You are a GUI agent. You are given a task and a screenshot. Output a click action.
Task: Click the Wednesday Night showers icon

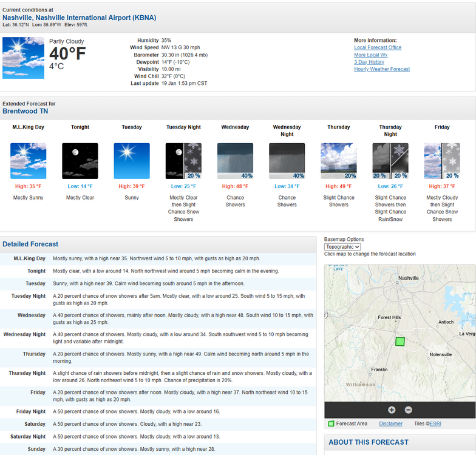(x=287, y=161)
